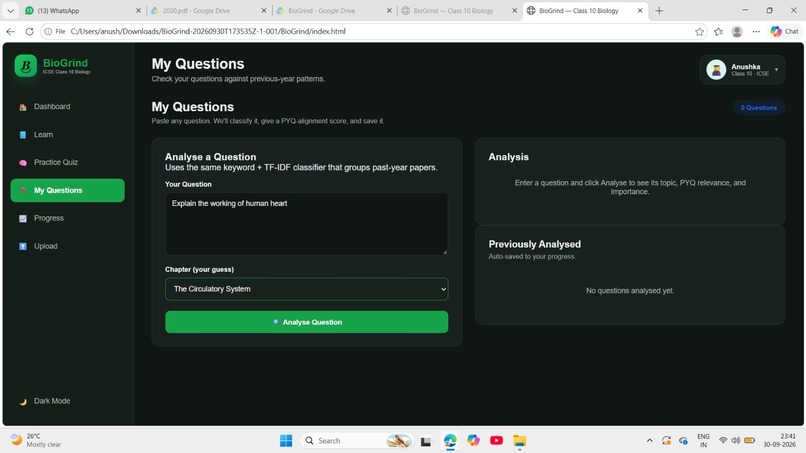
Task: Close the WhatsApp browser tab
Action: (138, 10)
